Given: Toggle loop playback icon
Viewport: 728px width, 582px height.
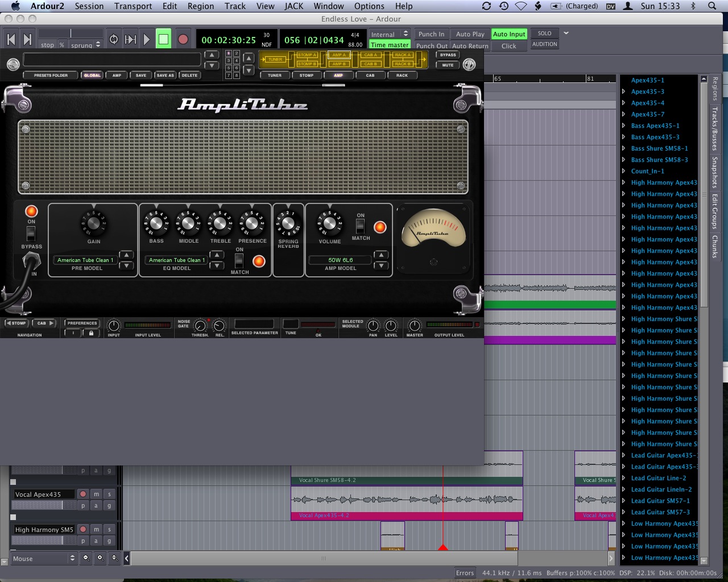Looking at the screenshot, I should point(114,39).
